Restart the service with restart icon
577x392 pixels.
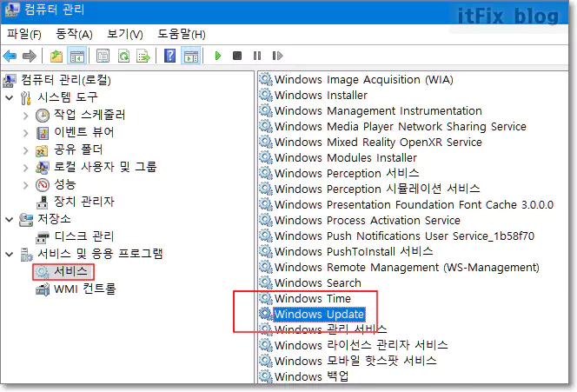[277, 56]
